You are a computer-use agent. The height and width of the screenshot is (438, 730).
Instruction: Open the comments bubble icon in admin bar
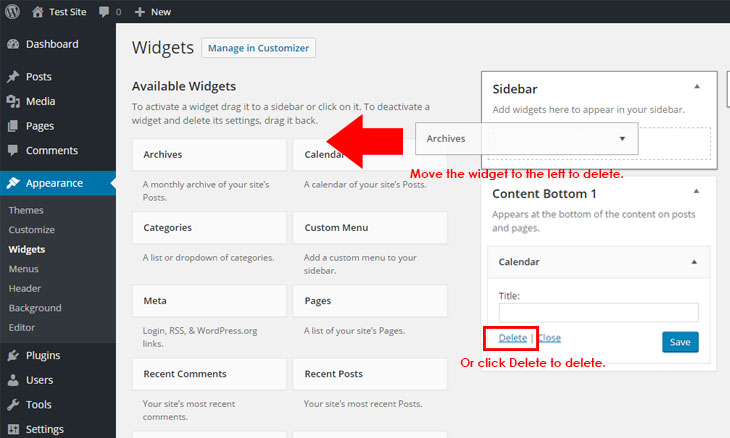[104, 12]
